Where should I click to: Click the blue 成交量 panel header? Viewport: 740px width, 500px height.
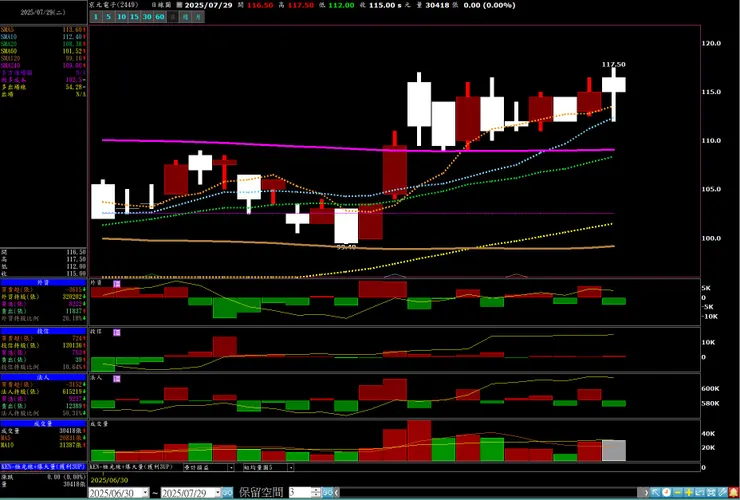pos(43,424)
